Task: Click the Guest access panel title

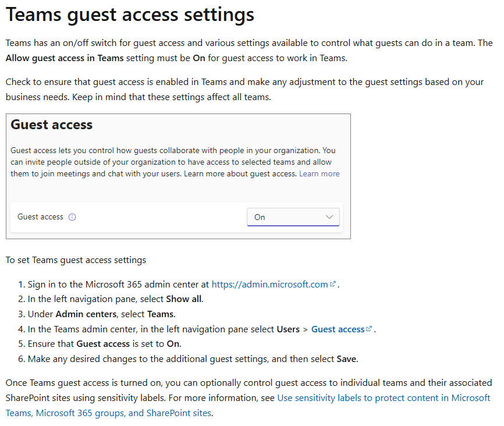Action: pyautogui.click(x=52, y=125)
